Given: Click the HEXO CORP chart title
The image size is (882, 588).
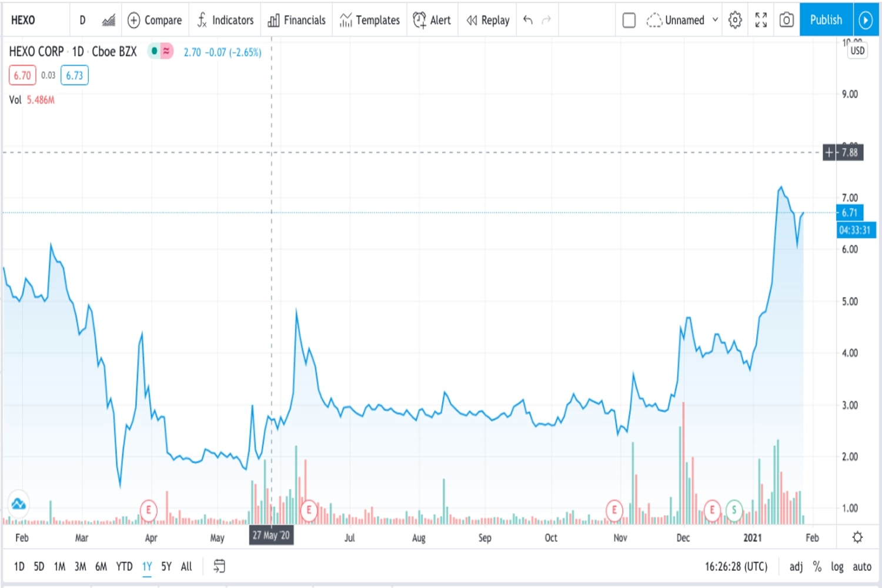Looking at the screenshot, I should coord(73,52).
